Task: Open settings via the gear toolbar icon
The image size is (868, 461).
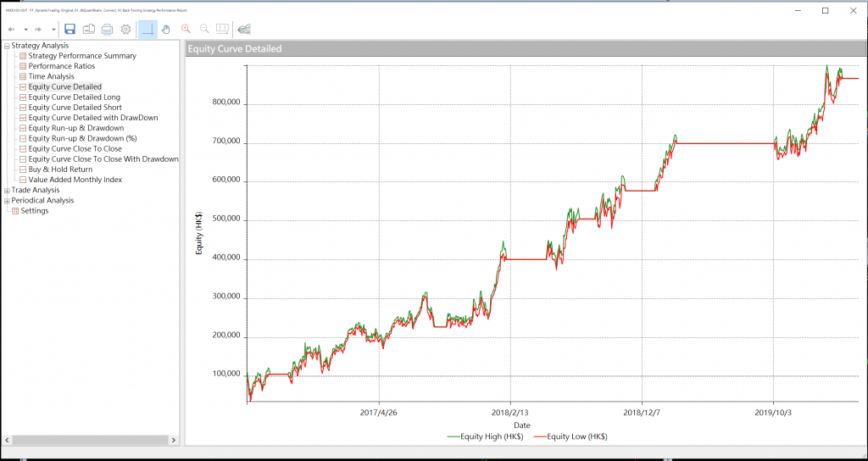Action: pos(125,29)
